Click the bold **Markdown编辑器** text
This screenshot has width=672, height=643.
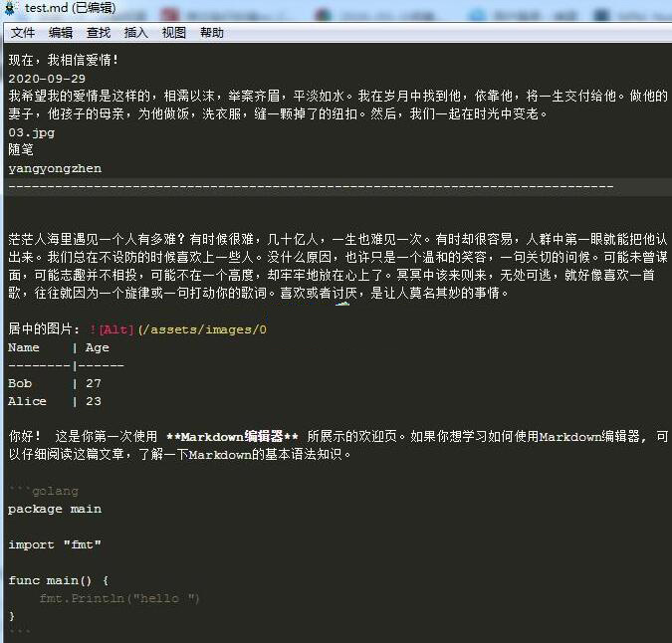pos(232,437)
